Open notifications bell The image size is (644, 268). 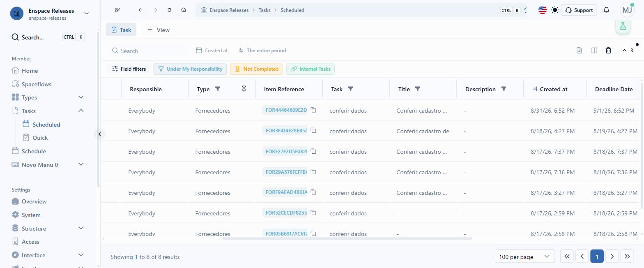(x=606, y=10)
